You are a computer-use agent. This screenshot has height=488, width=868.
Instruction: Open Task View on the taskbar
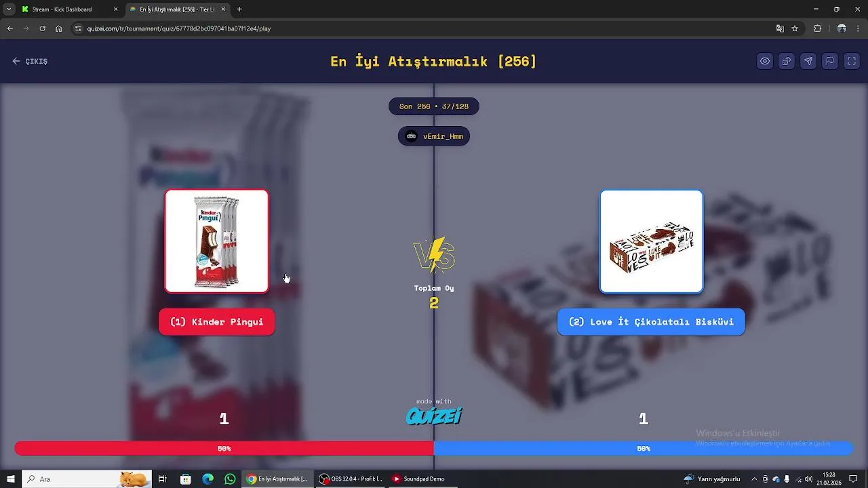coord(163,479)
